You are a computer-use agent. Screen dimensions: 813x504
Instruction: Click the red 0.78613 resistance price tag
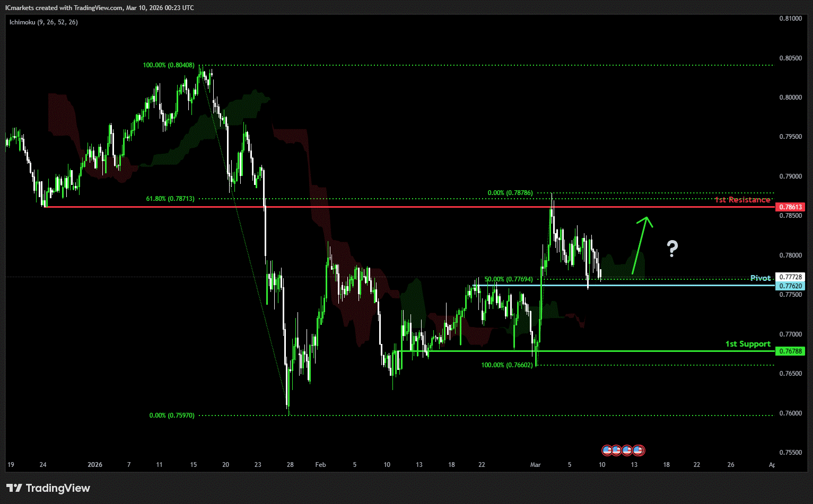tap(790, 207)
